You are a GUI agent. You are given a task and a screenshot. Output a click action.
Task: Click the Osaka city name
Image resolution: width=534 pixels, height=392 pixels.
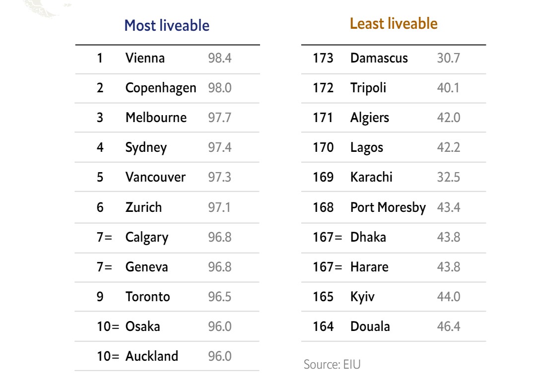[143, 327]
